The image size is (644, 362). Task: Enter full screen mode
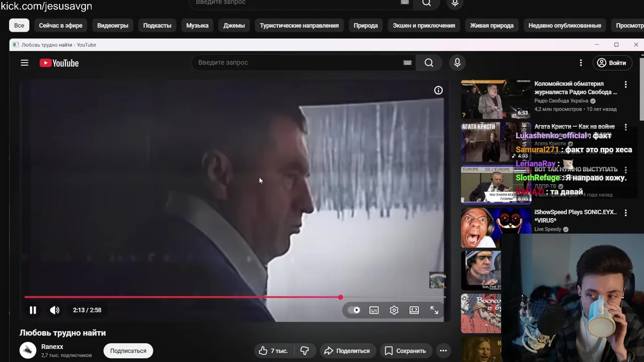pos(434,310)
